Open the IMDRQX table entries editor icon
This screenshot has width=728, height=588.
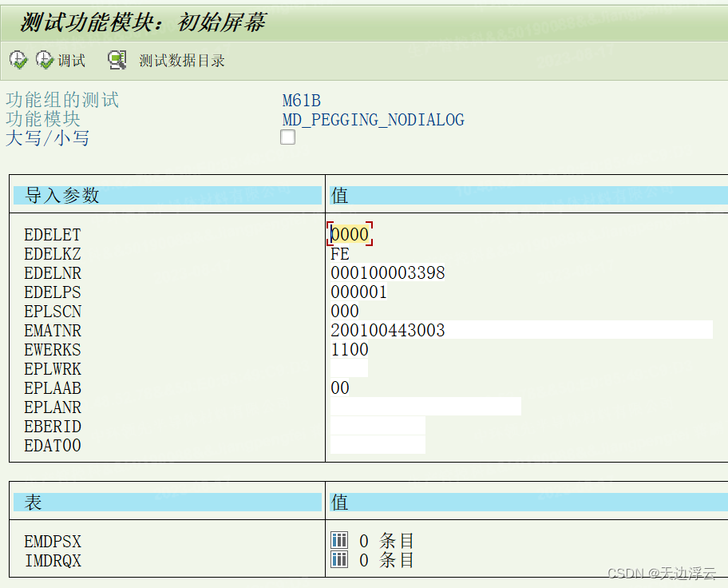338,560
